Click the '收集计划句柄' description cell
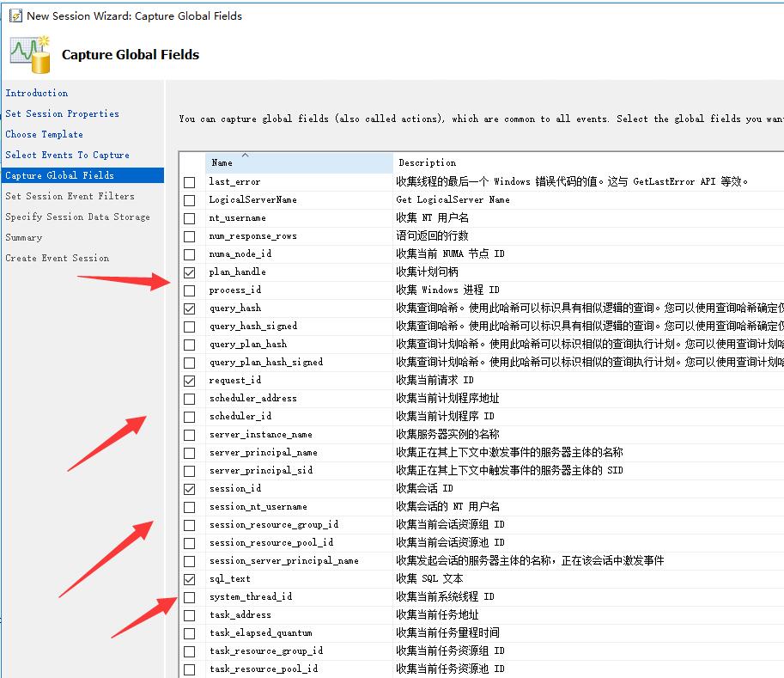This screenshot has height=678, width=784. 427,272
